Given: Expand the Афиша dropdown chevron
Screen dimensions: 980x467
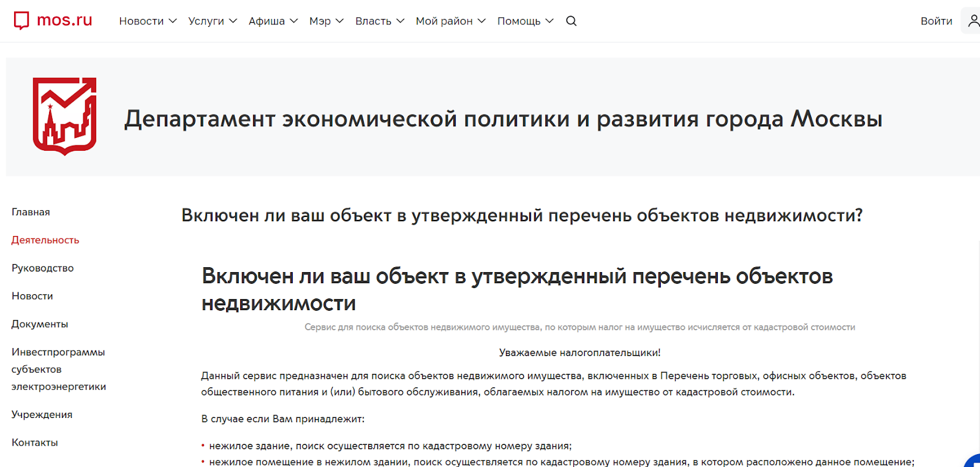Looking at the screenshot, I should 294,21.
